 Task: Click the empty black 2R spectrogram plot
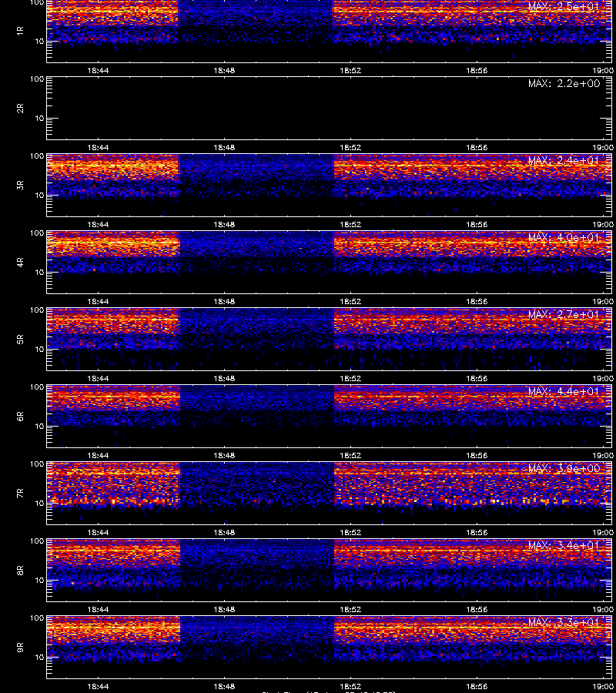[329, 109]
